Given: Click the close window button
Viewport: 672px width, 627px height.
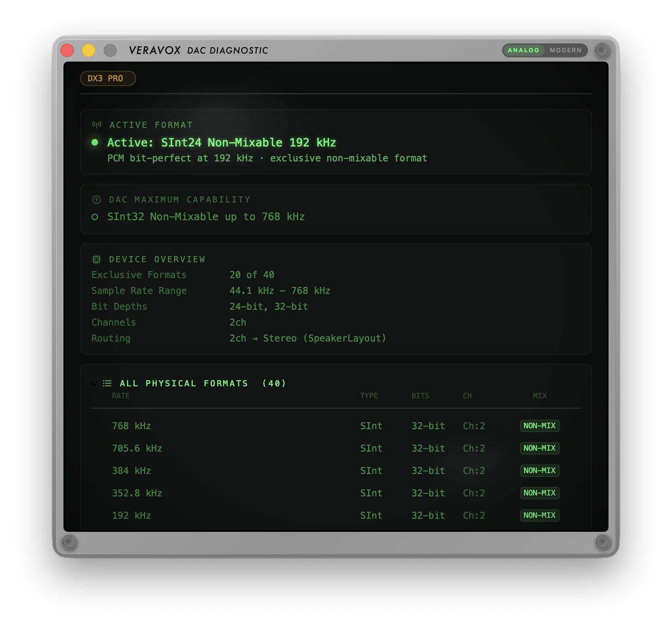Looking at the screenshot, I should (67, 50).
